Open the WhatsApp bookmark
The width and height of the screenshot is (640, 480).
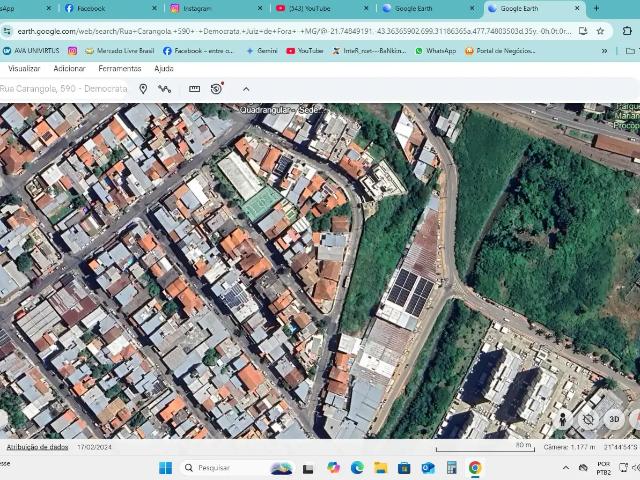[x=436, y=51]
